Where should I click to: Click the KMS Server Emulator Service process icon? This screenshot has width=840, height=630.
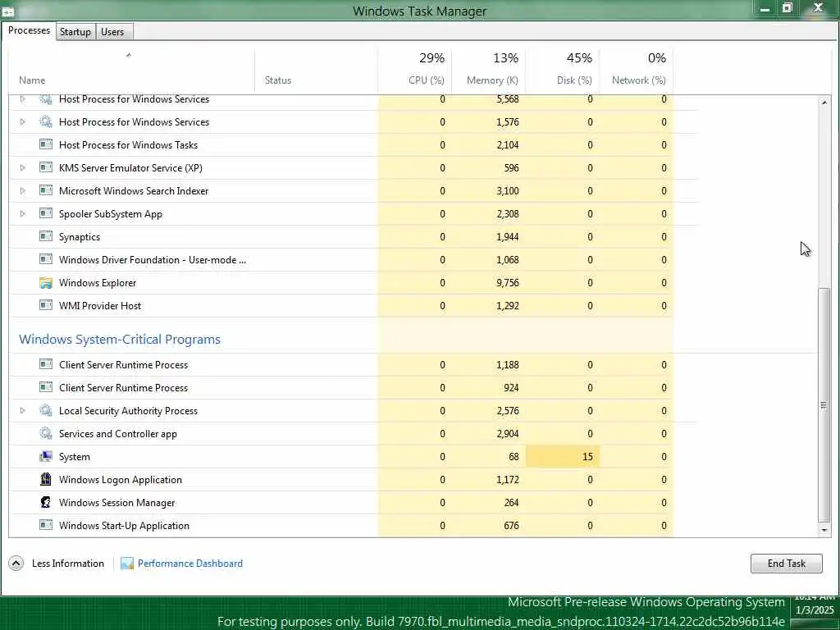(46, 167)
